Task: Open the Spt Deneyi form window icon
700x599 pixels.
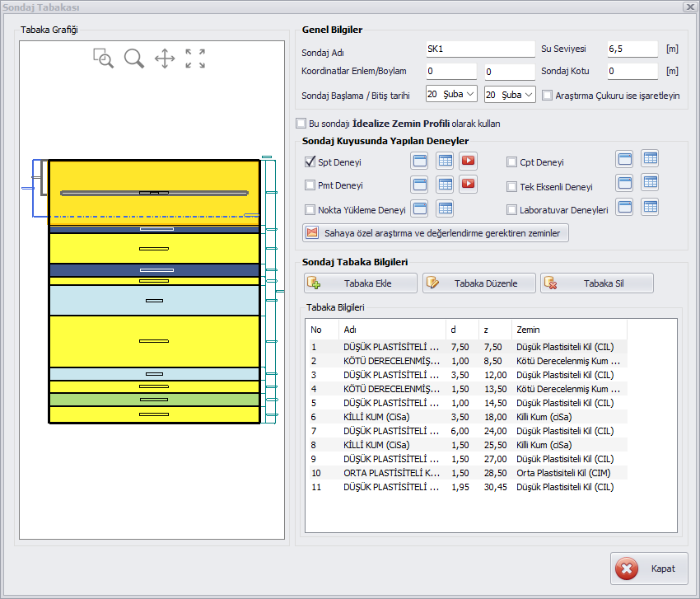Action: [420, 161]
